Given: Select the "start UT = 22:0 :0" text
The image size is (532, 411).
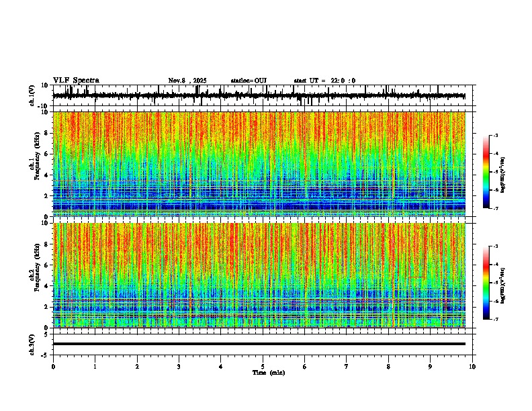Looking at the screenshot, I should click(324, 81).
